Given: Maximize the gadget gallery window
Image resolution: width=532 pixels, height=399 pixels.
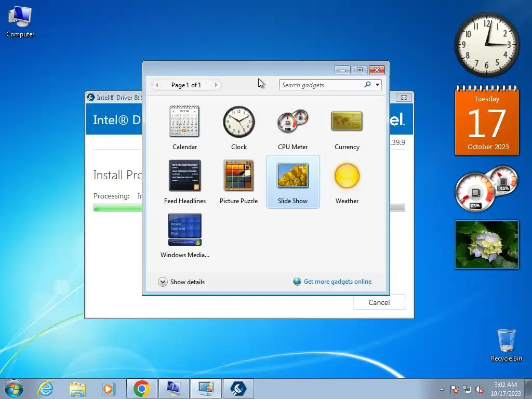Looking at the screenshot, I should coord(360,70).
